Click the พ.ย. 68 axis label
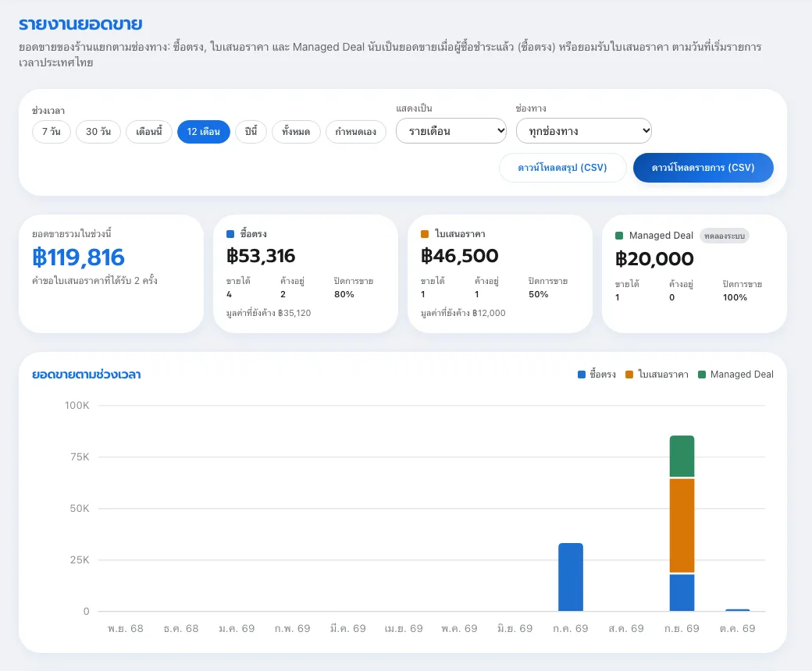This screenshot has height=671, width=812. pyautogui.click(x=126, y=629)
